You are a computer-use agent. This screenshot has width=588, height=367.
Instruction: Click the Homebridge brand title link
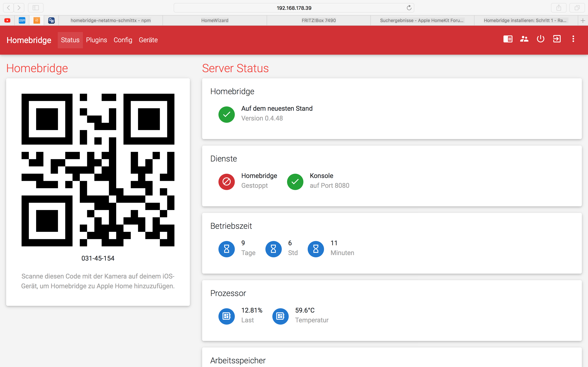(29, 40)
